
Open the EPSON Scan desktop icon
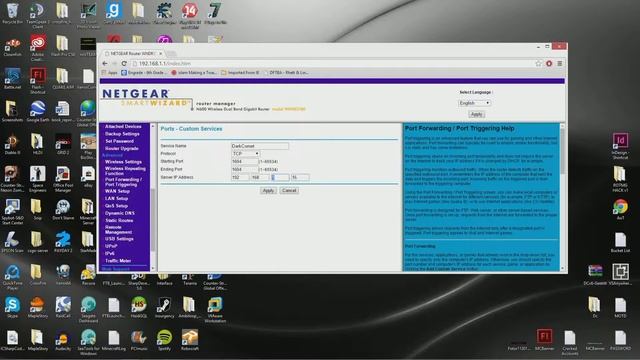pyautogui.click(x=12, y=242)
